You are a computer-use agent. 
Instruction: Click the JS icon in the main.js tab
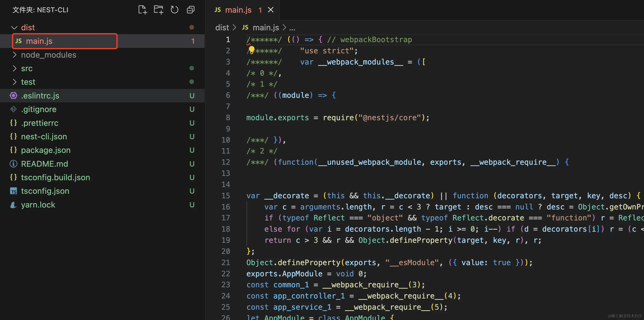(218, 10)
